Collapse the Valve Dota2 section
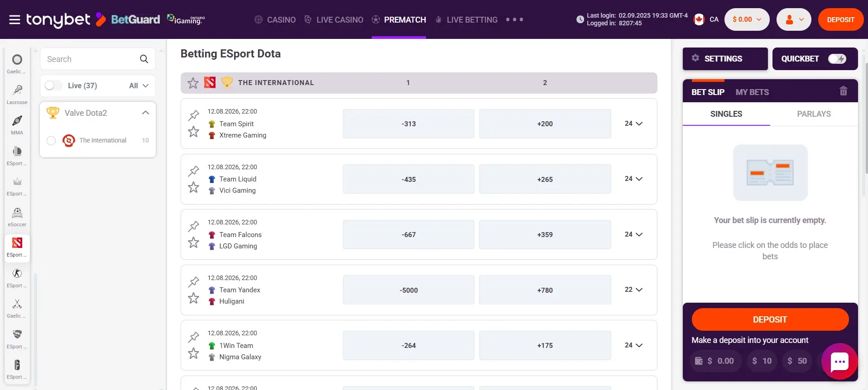 (x=145, y=113)
